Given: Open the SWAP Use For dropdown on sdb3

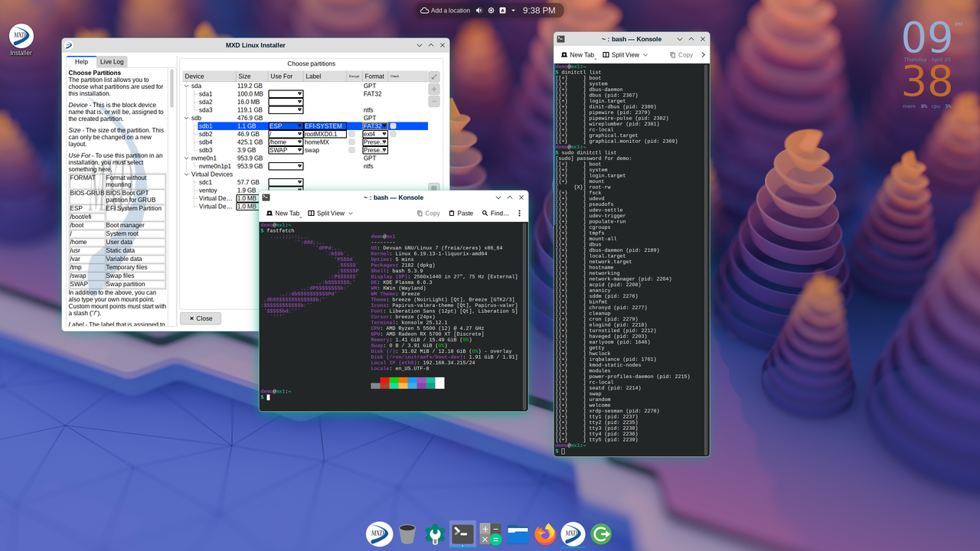Looking at the screenshot, I should [286, 150].
